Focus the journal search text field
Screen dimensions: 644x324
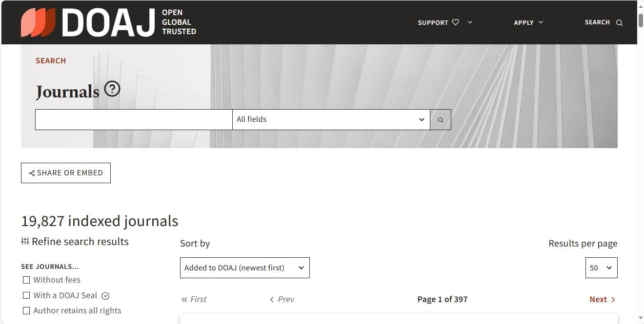[134, 120]
